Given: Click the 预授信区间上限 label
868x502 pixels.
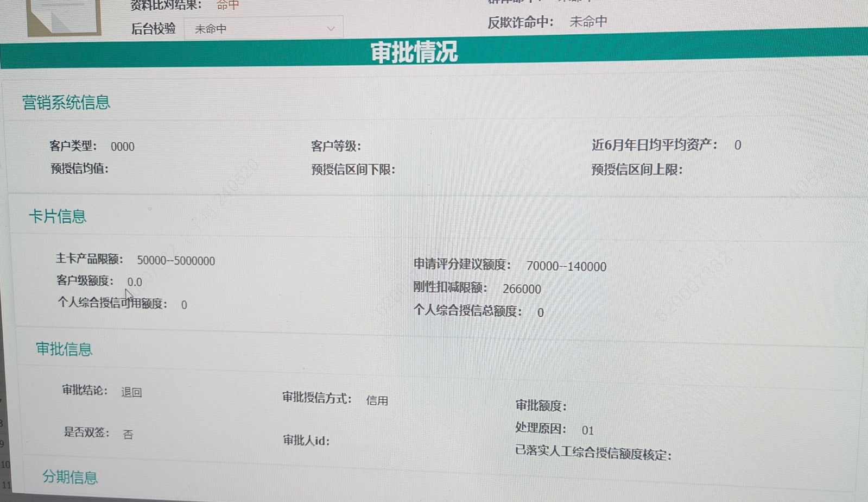Looking at the screenshot, I should click(x=637, y=170).
